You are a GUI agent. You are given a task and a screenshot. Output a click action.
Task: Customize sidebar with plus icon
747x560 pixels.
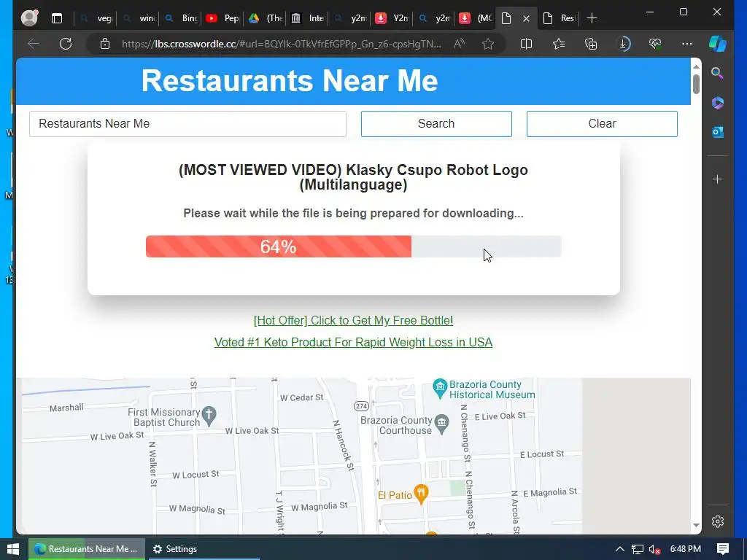tap(718, 179)
